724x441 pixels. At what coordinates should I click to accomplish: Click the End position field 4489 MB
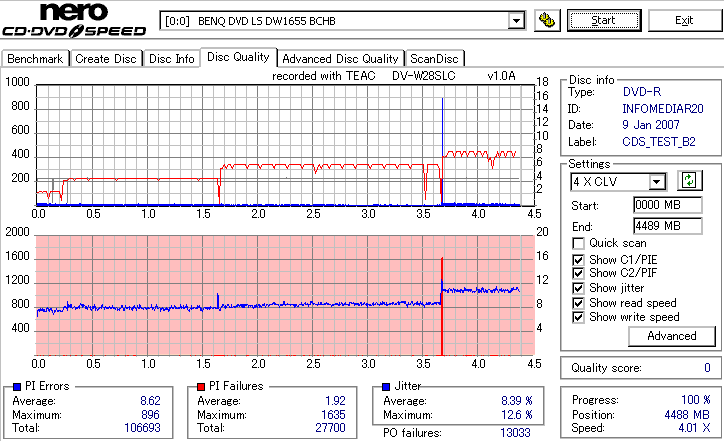(x=668, y=226)
